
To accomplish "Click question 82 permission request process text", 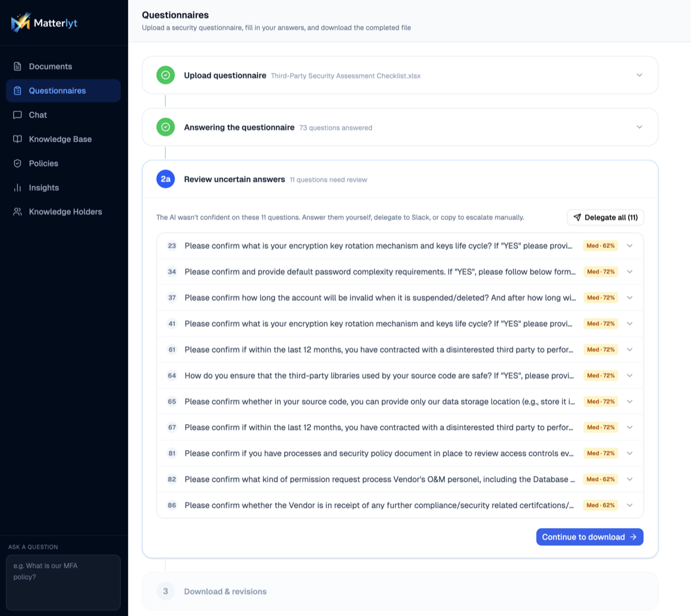I will [380, 480].
